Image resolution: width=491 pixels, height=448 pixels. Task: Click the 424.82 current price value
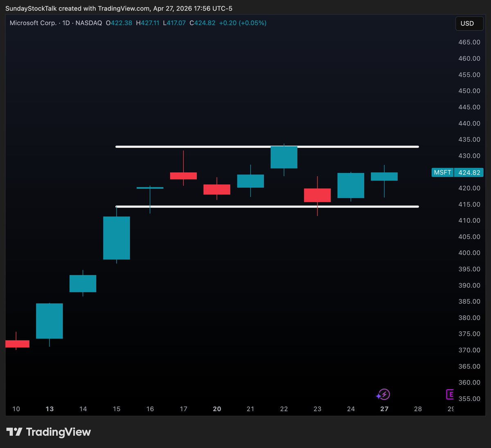[469, 173]
